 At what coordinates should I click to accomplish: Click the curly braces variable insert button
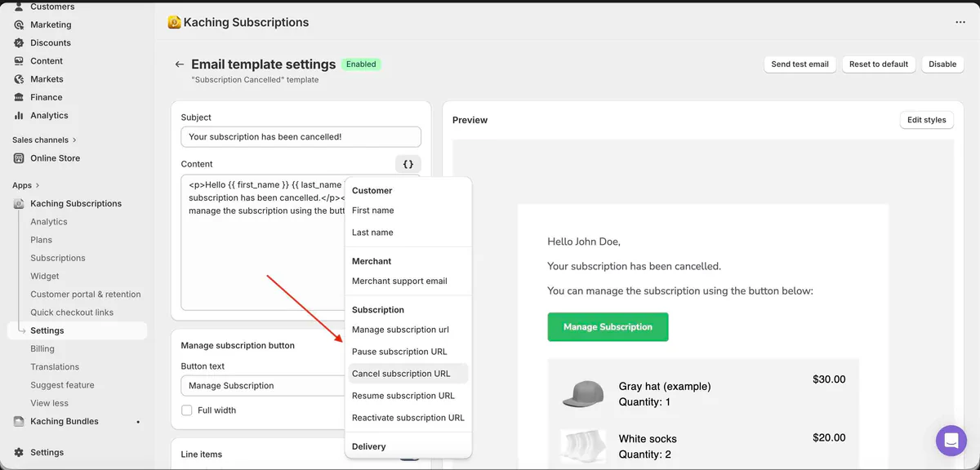(408, 164)
